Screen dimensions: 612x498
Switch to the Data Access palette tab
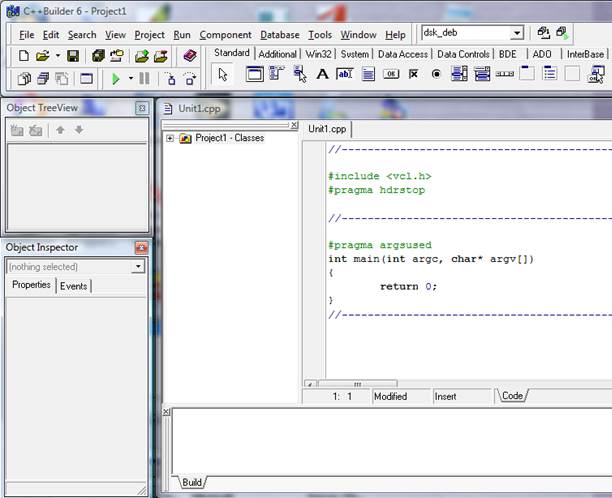click(x=403, y=54)
